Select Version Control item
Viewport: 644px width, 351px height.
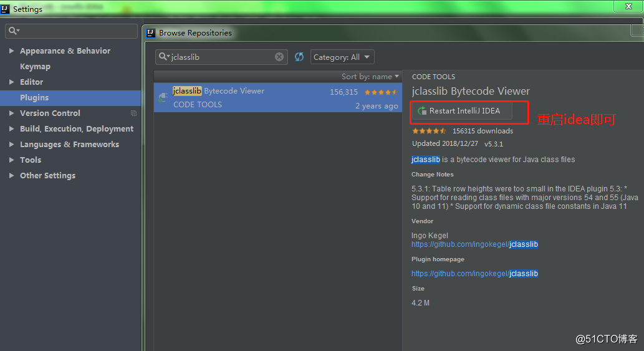point(50,113)
